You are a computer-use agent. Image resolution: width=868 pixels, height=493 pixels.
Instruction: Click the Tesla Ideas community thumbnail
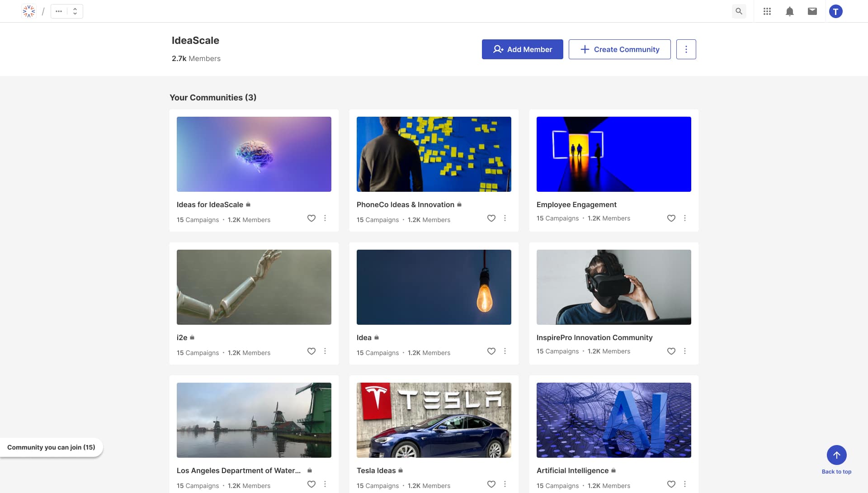coord(434,420)
